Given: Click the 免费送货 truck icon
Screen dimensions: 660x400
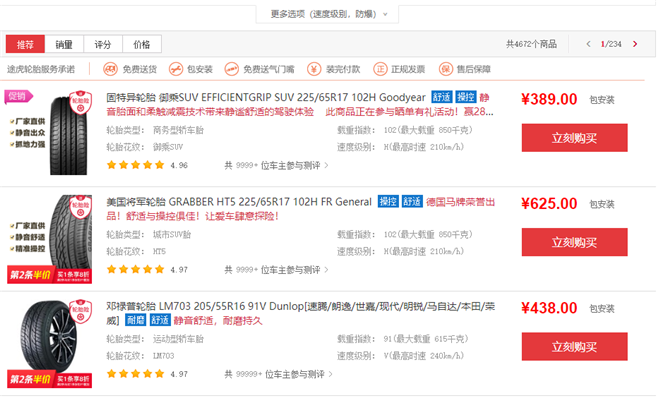Looking at the screenshot, I should point(110,69).
